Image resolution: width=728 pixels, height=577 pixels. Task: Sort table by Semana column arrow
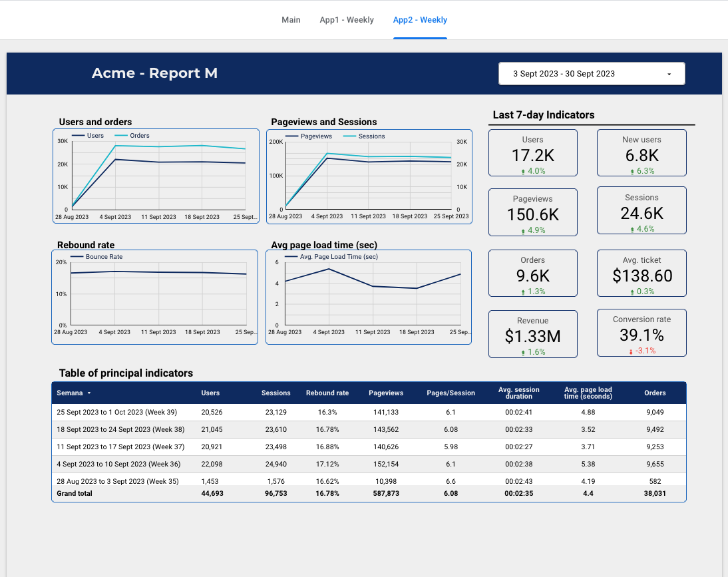tap(89, 393)
